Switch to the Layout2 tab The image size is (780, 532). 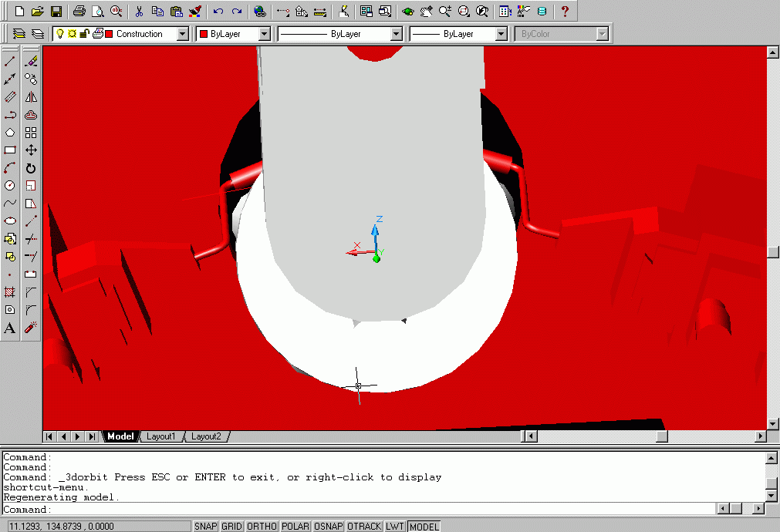pyautogui.click(x=206, y=436)
